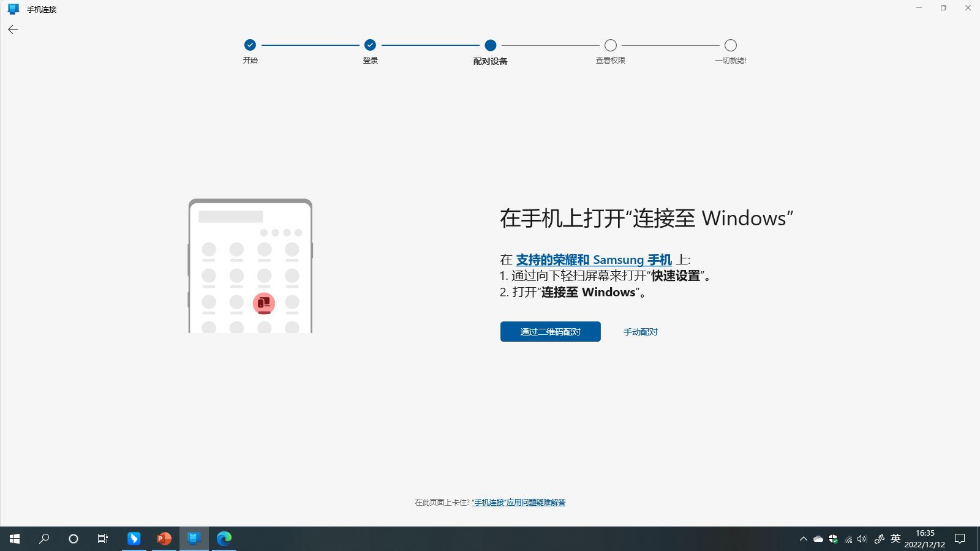Click 通过二维码配对 button

[x=550, y=331]
